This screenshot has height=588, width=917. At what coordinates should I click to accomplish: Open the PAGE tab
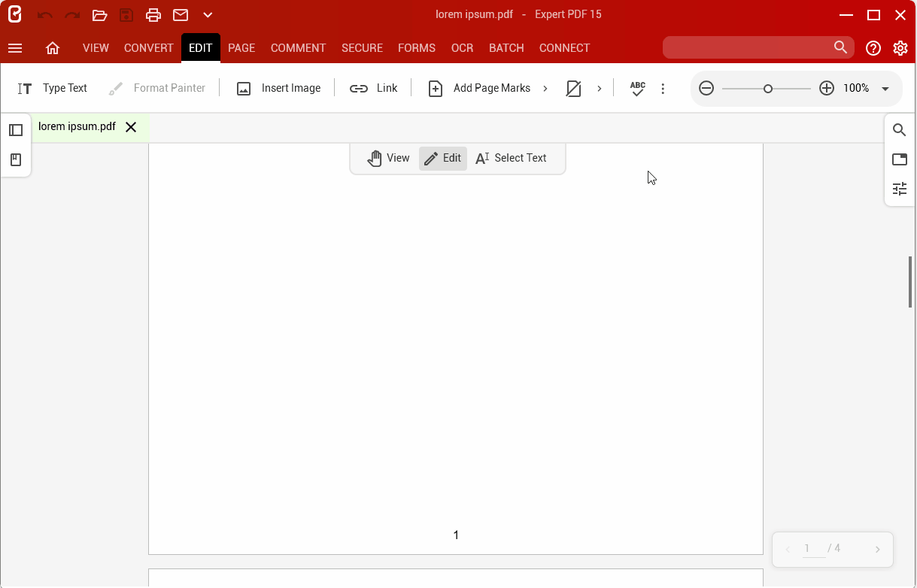pos(241,48)
